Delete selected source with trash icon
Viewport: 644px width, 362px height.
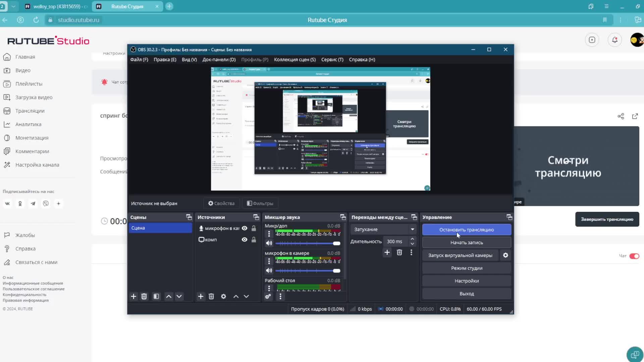point(211,297)
